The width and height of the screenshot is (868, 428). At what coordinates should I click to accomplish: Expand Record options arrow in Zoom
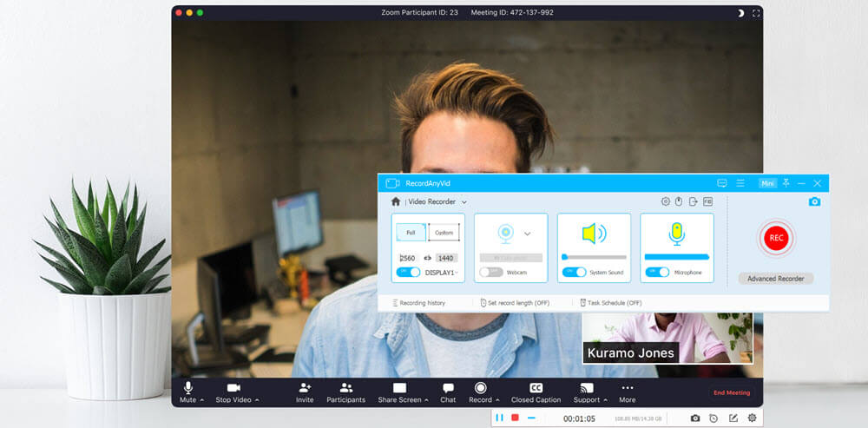tap(497, 399)
